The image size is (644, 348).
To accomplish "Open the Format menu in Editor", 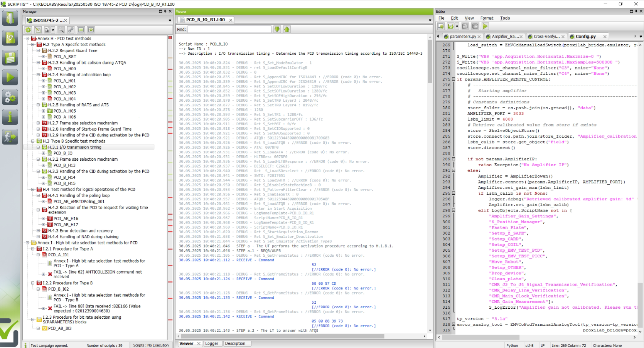I will pos(486,18).
